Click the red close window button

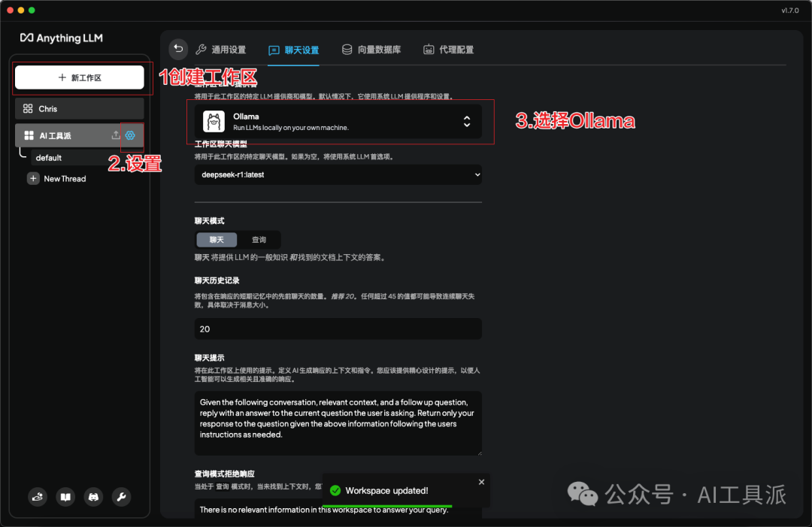coord(11,11)
